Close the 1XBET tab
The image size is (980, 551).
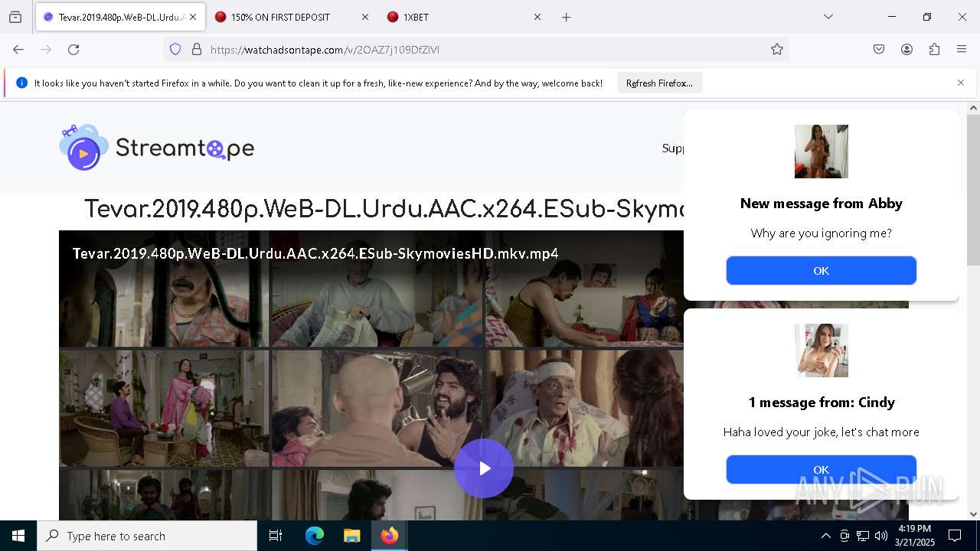click(537, 17)
